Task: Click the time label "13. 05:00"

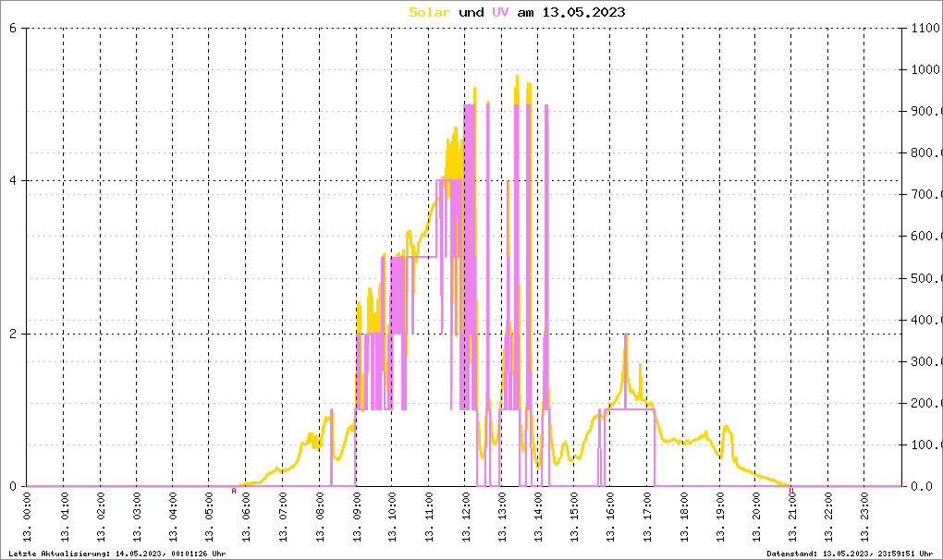Action: point(209,517)
